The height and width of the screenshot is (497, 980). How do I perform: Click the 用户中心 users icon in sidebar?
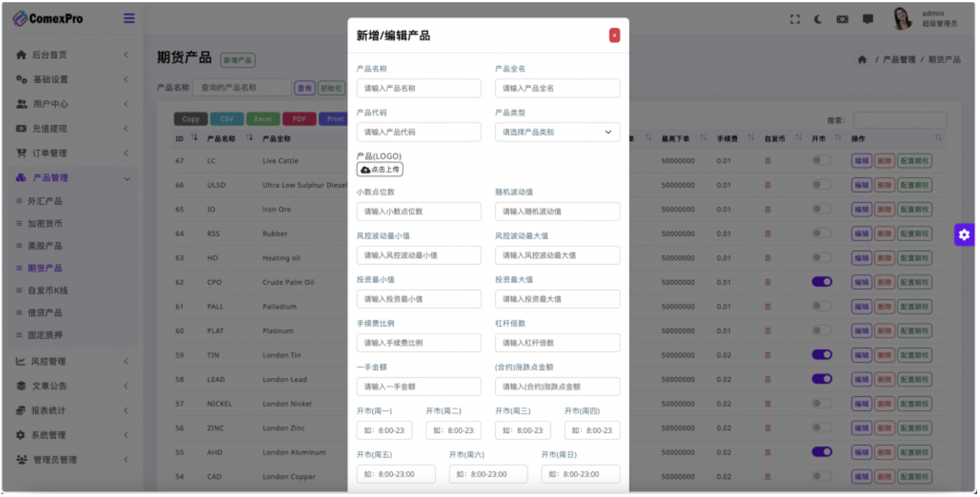(x=21, y=104)
